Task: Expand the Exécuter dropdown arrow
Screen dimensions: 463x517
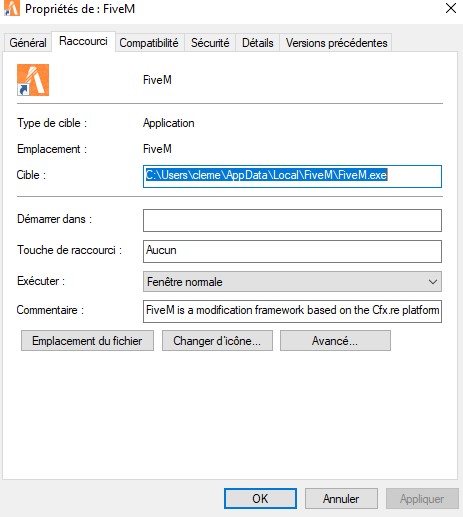Action: pos(433,282)
